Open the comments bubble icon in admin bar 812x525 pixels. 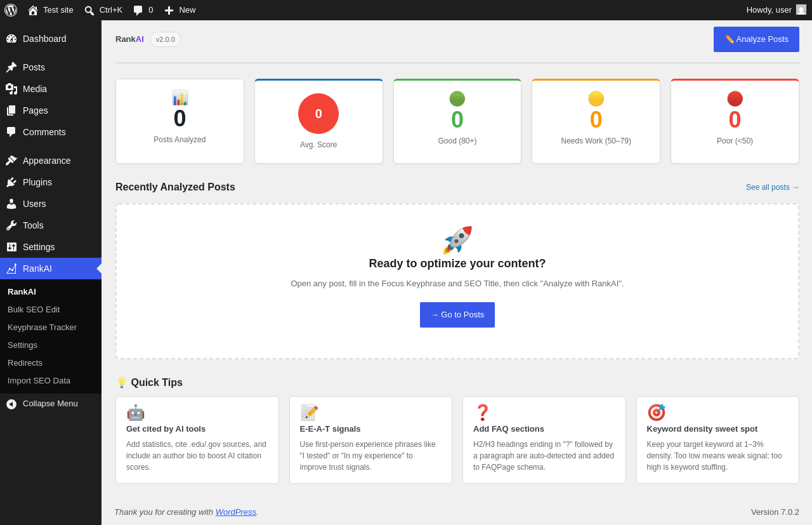click(x=138, y=10)
